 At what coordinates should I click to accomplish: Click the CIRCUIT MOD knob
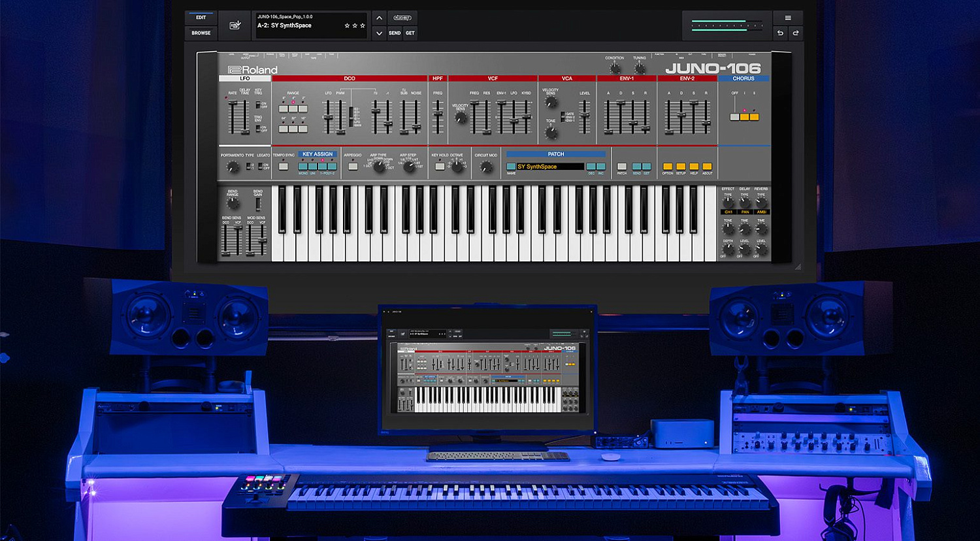point(486,167)
